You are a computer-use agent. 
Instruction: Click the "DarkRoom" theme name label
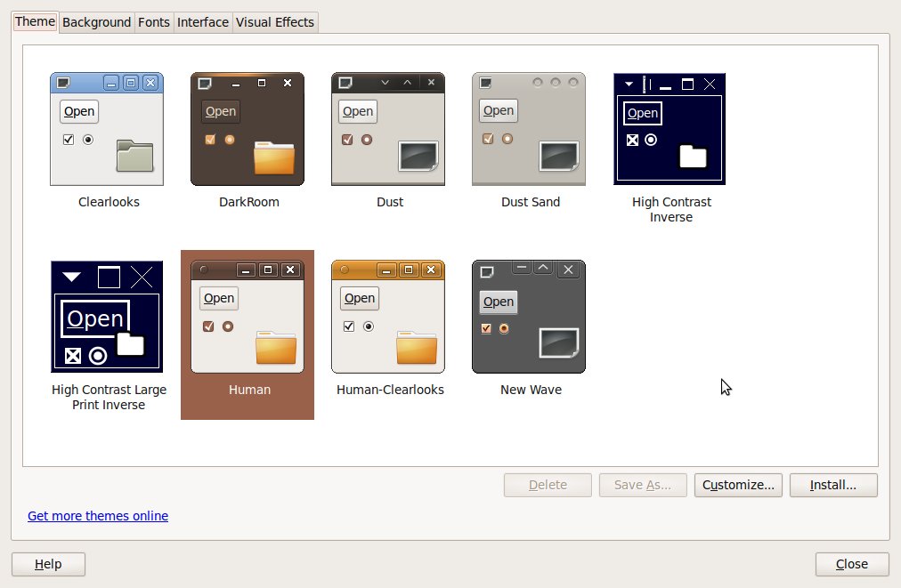tap(248, 202)
